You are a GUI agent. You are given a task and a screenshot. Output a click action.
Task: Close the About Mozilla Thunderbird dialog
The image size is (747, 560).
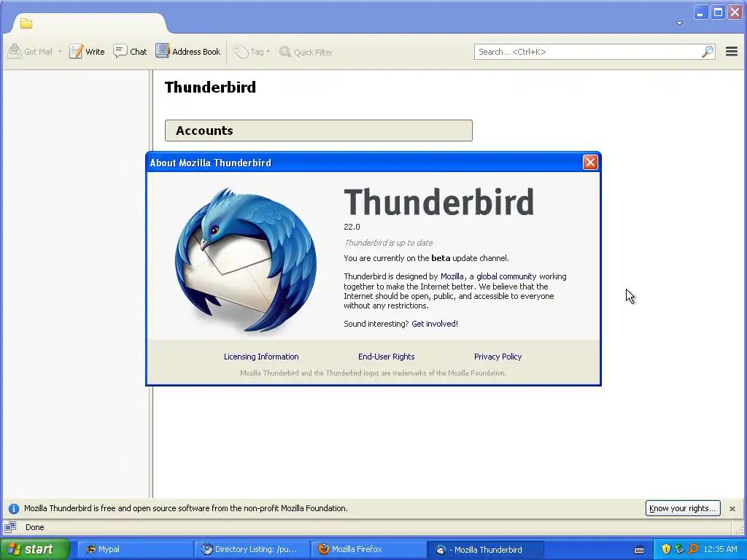(x=589, y=163)
